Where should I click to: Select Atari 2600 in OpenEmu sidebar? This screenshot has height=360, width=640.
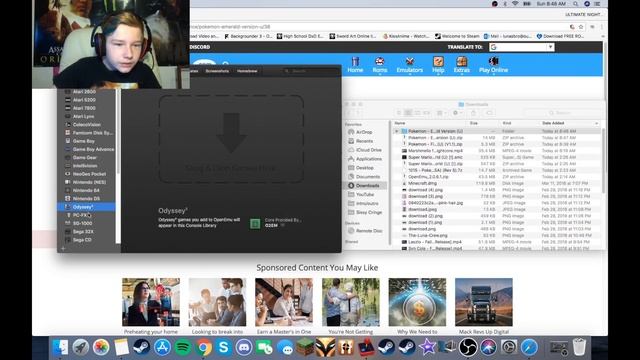[x=84, y=92]
